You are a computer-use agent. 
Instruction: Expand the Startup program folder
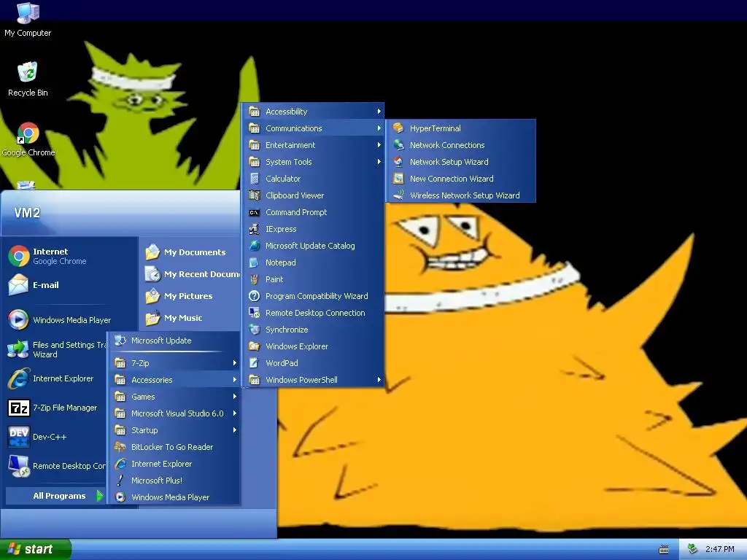175,430
